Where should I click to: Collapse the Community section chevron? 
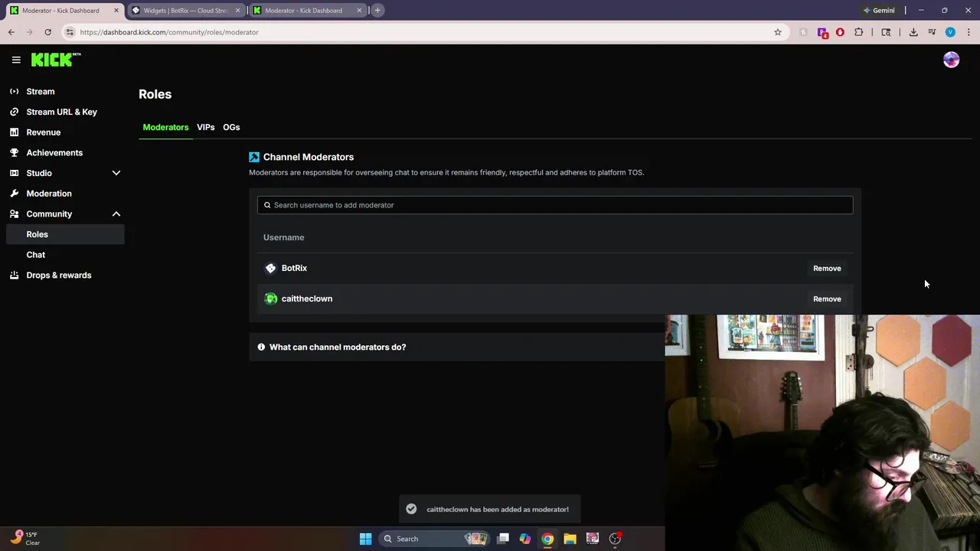tap(116, 214)
